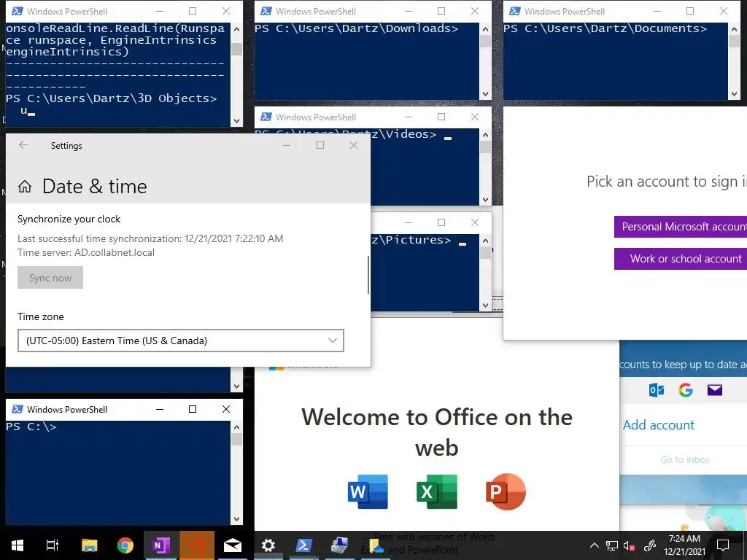Choose the purple envelope icon in Mail
The width and height of the screenshot is (747, 560).
(715, 391)
